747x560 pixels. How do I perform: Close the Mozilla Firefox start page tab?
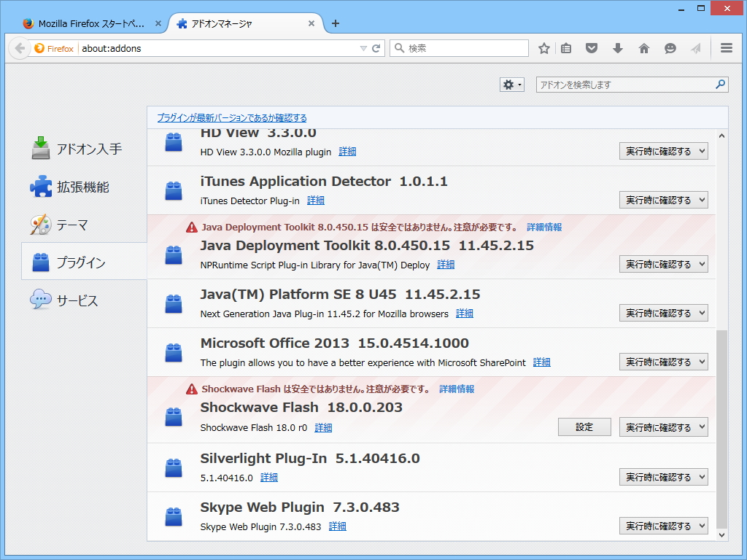[158, 23]
